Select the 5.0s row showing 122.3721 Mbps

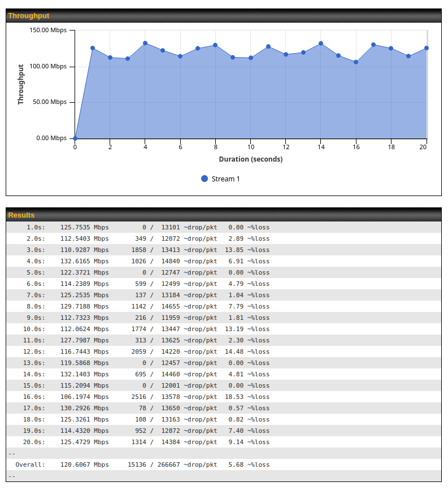[224, 272]
